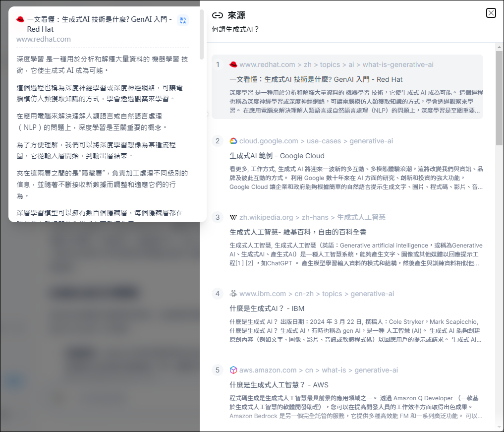Click the preview card scrollbar thumb
This screenshot has height=432, width=504.
pyautogui.click(x=202, y=34)
